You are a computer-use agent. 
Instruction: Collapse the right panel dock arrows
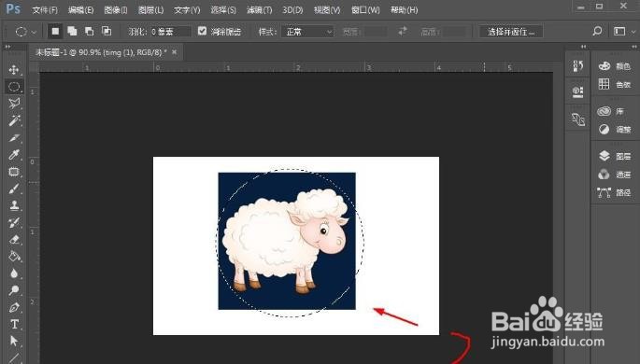click(634, 47)
